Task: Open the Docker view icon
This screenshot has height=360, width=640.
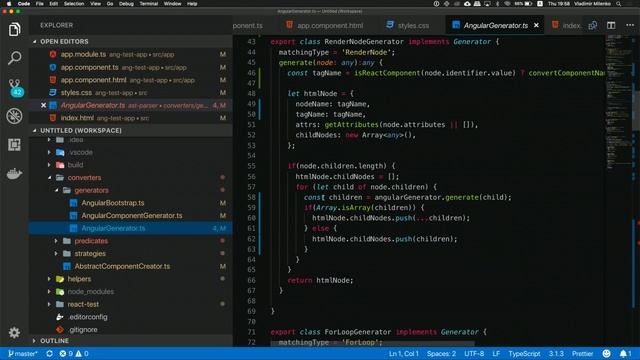Action: point(14,173)
